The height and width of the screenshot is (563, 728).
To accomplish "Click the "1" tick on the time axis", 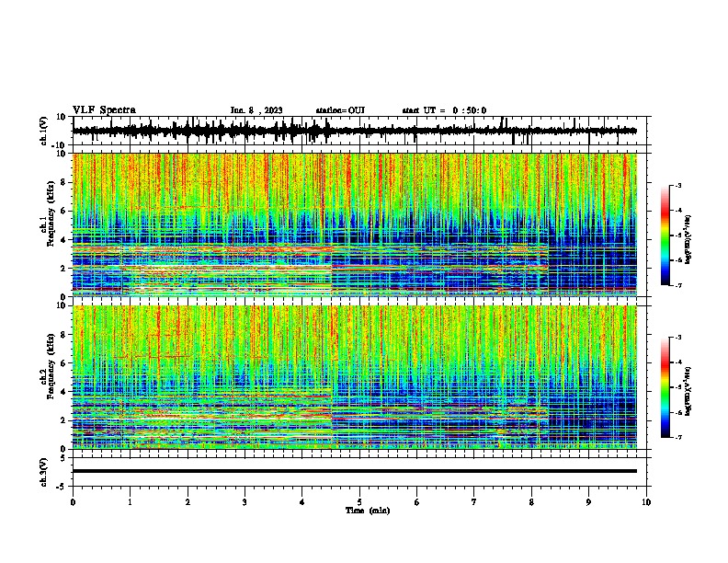I will (130, 502).
